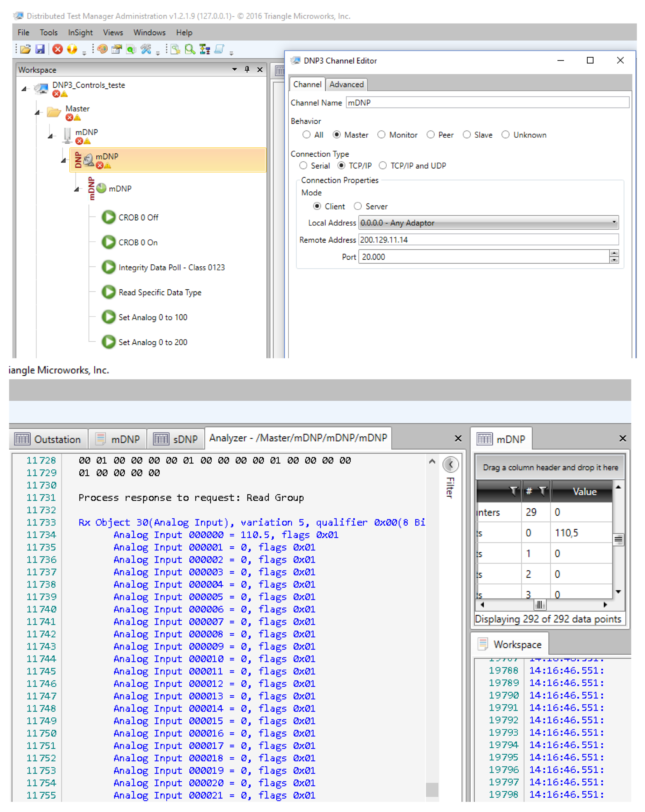Open the Outstation tab
645x812 pixels.
tap(48, 439)
